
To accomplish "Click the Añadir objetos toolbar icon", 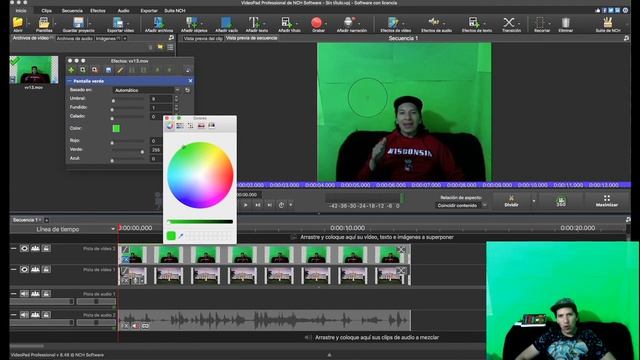I will [x=191, y=23].
